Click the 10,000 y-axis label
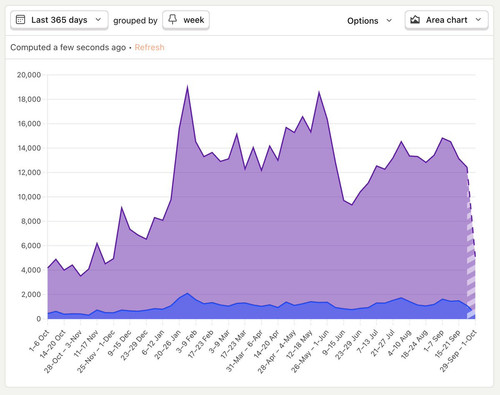 point(29,197)
